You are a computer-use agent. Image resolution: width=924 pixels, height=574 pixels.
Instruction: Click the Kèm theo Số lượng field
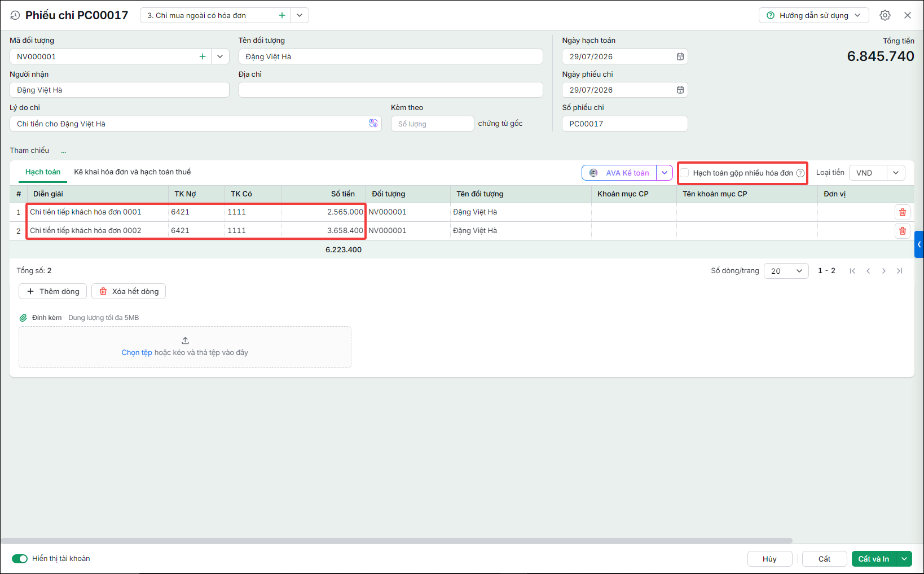(x=432, y=124)
